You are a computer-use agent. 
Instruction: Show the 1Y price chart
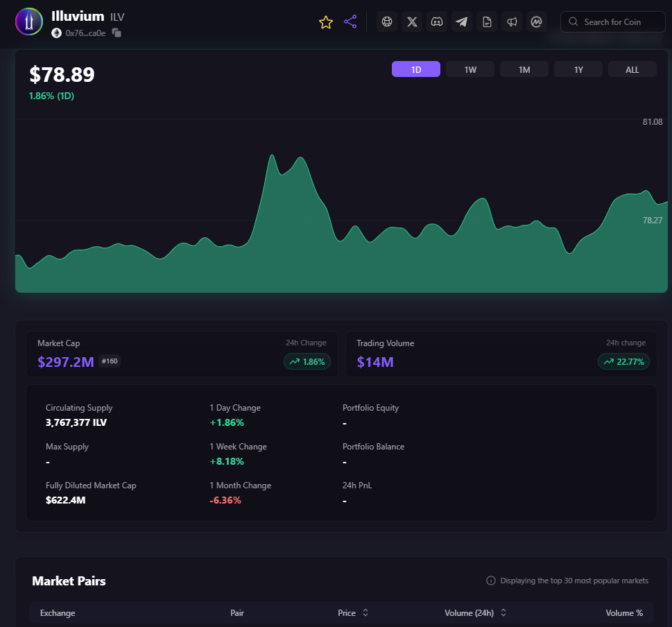(578, 69)
